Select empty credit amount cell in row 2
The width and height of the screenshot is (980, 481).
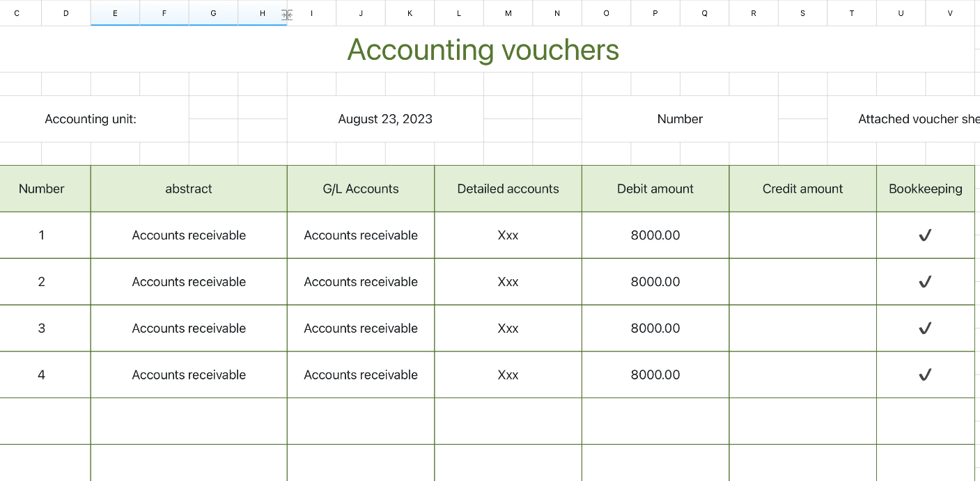tap(802, 282)
